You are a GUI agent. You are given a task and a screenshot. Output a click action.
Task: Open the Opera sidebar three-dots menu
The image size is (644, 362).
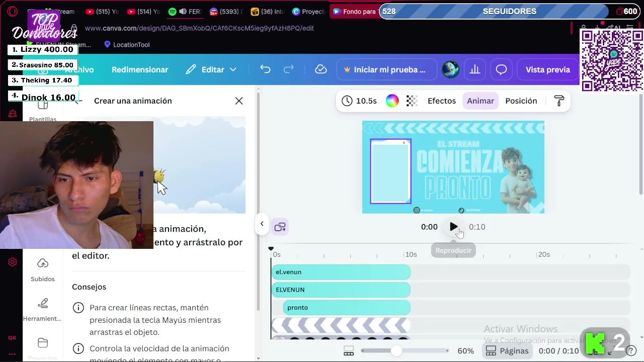[13, 354]
